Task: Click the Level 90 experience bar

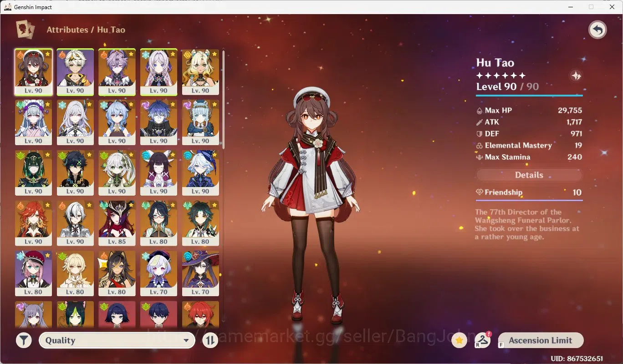Action: [x=529, y=96]
